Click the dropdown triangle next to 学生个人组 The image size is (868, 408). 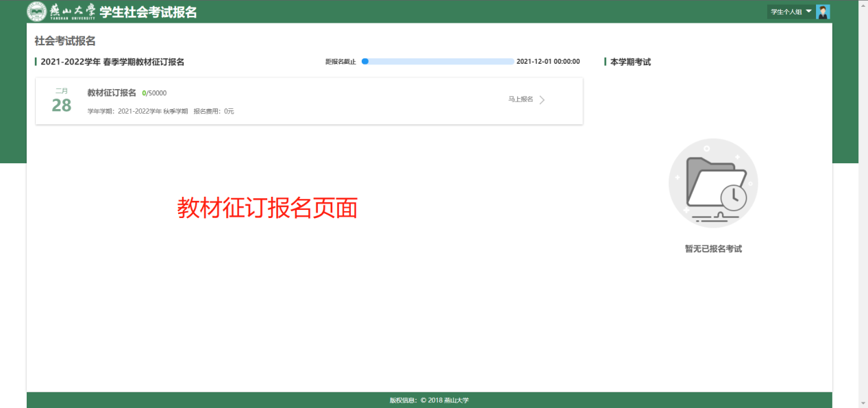[808, 12]
